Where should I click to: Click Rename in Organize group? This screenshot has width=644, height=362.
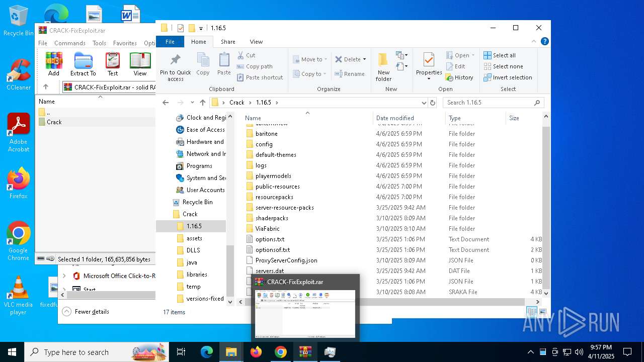350,74
